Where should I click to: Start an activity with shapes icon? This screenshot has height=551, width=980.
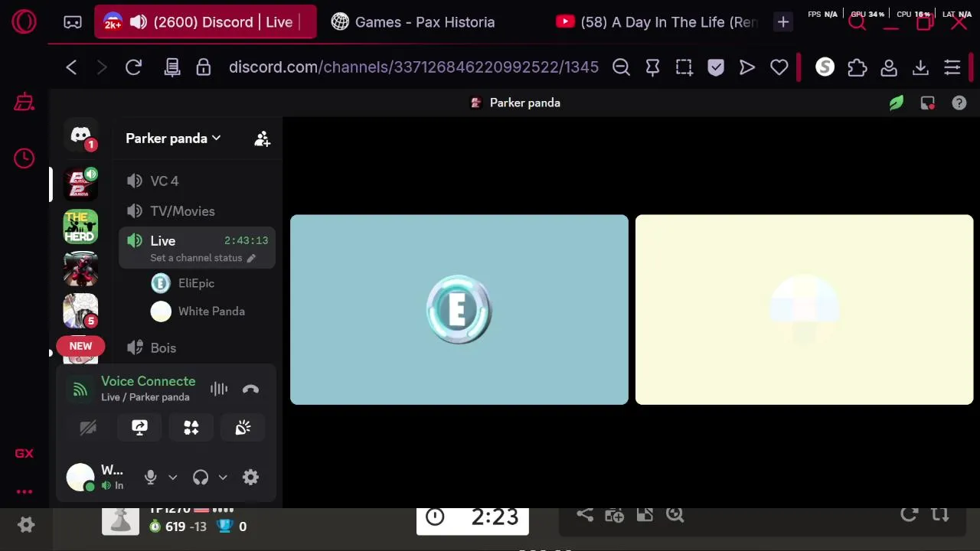pyautogui.click(x=191, y=428)
